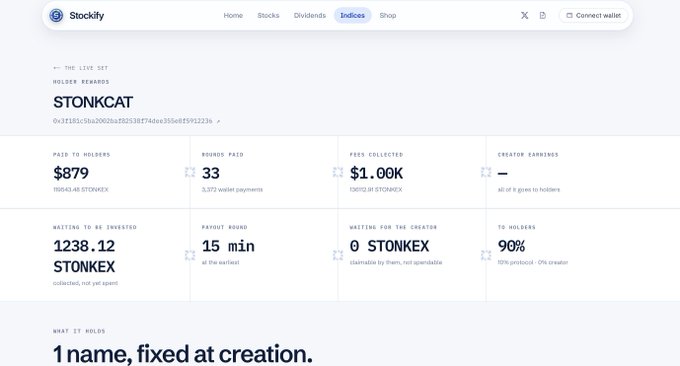This screenshot has width=680, height=366.
Task: Click the WHAT IT HOLDS label
Action: click(x=79, y=331)
